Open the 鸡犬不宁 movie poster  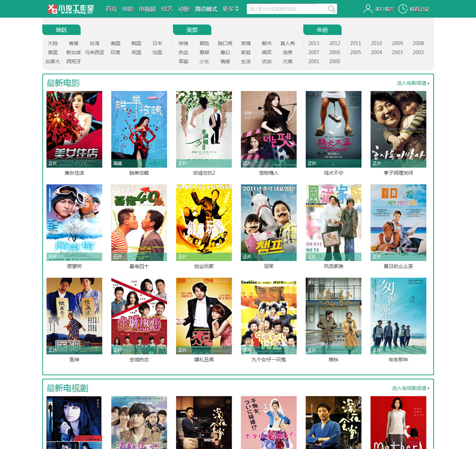click(x=334, y=129)
